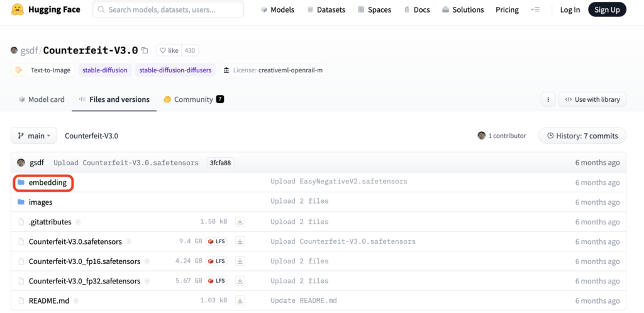
Task: Open the three-dot more options menu
Action: point(548,99)
